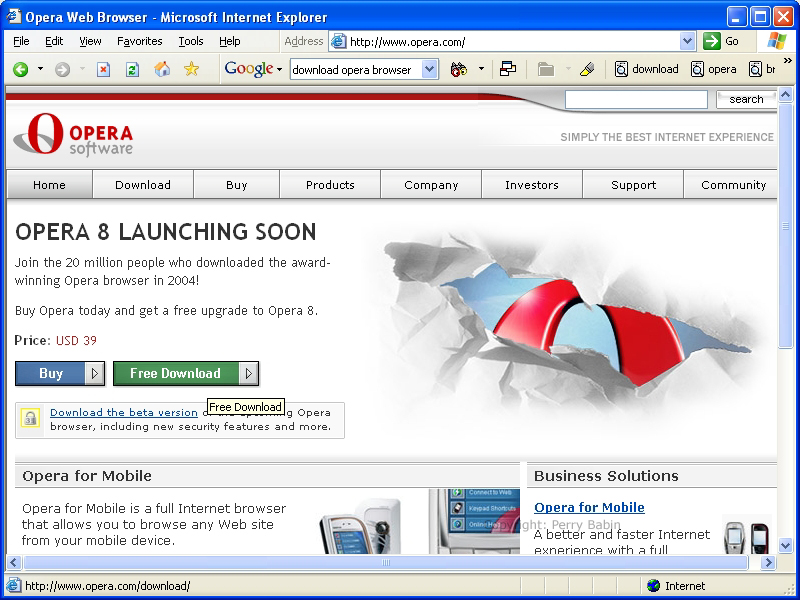Stop loading the page with the red X icon
The image size is (800, 600).
pos(104,69)
